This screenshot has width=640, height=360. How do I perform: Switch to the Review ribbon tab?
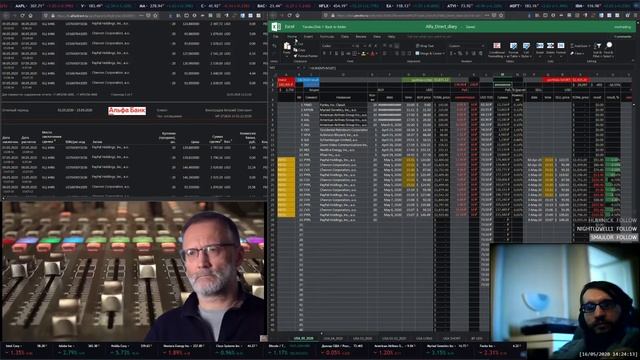click(x=361, y=37)
